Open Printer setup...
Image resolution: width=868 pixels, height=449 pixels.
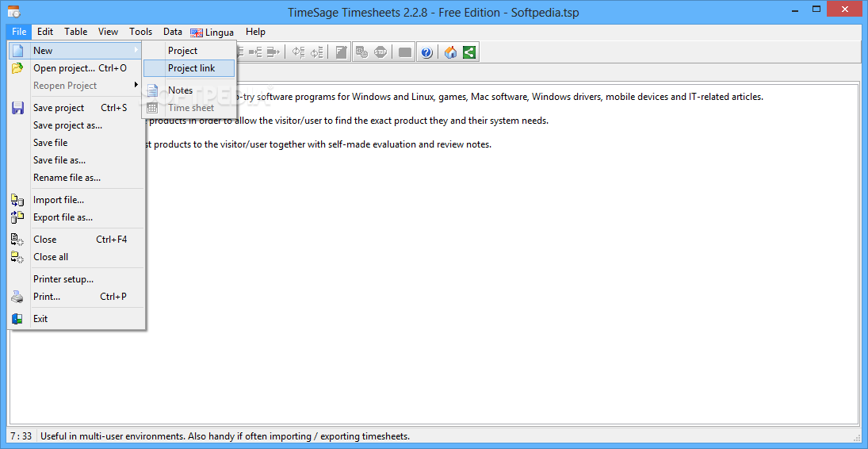click(76, 278)
